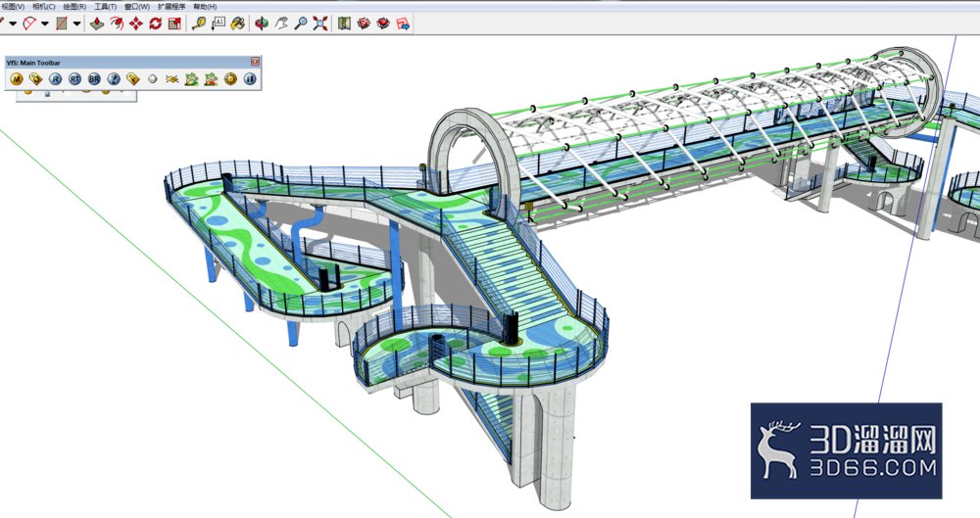Toggle V-Ray RT render button
Viewport: 980px width, 518px height.
click(75, 79)
